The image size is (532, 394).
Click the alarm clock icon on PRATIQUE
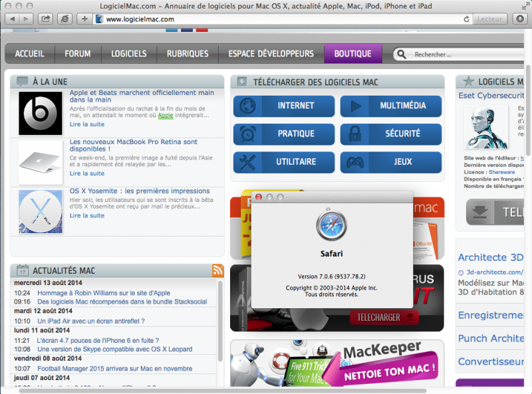click(247, 134)
